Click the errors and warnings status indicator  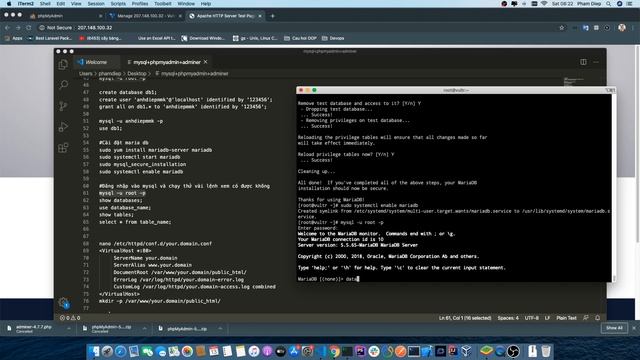click(70, 318)
